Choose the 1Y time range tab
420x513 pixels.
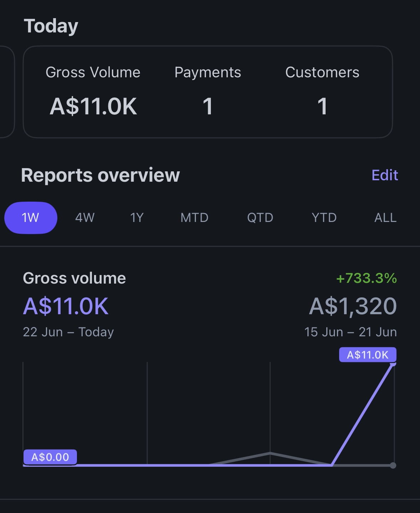(137, 218)
